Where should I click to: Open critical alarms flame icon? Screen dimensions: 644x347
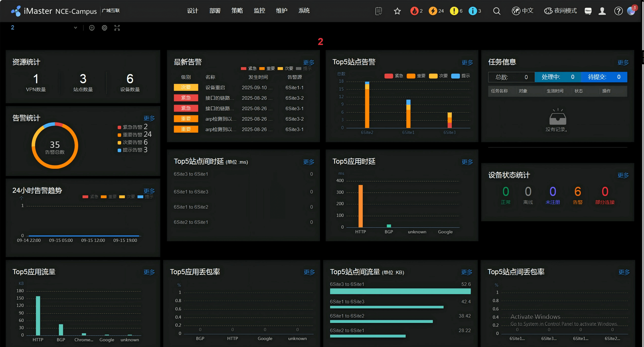tap(414, 11)
